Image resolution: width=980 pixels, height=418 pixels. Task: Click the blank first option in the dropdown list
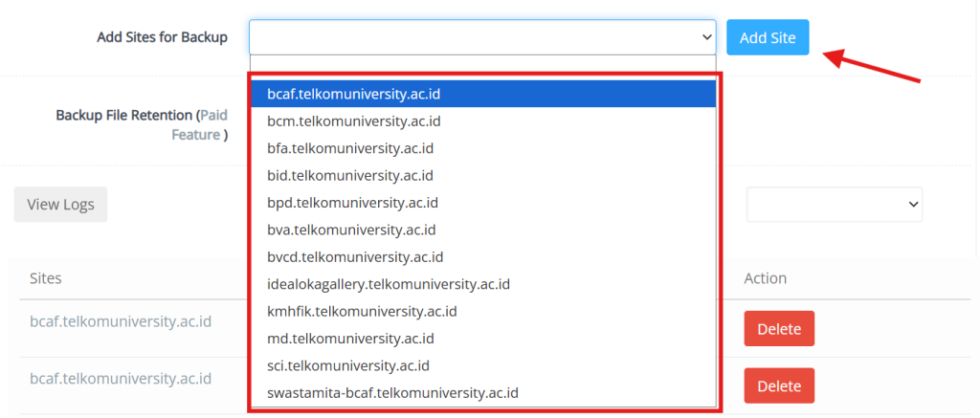point(482,66)
